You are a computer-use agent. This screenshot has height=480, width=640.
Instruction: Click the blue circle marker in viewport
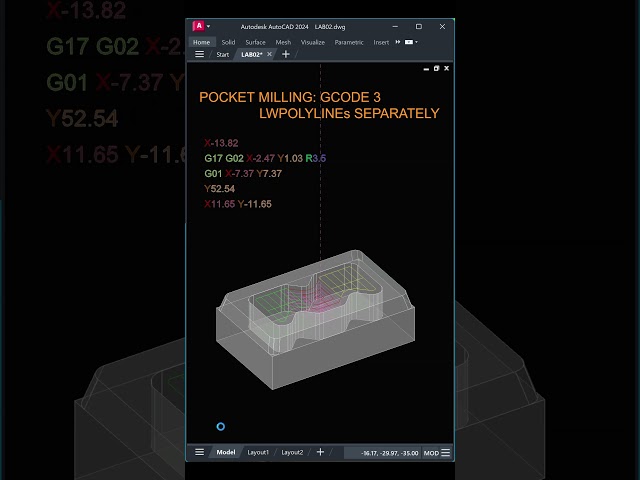(220, 427)
